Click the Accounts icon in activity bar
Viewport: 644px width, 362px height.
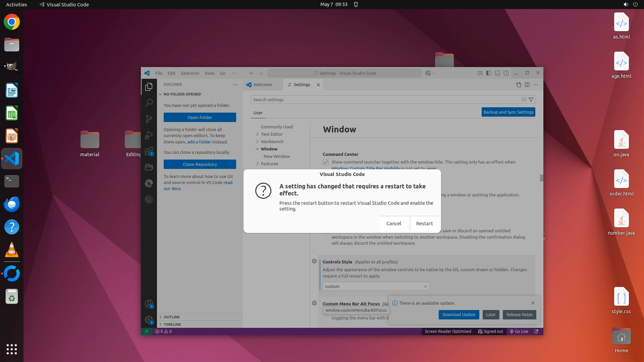click(x=149, y=304)
